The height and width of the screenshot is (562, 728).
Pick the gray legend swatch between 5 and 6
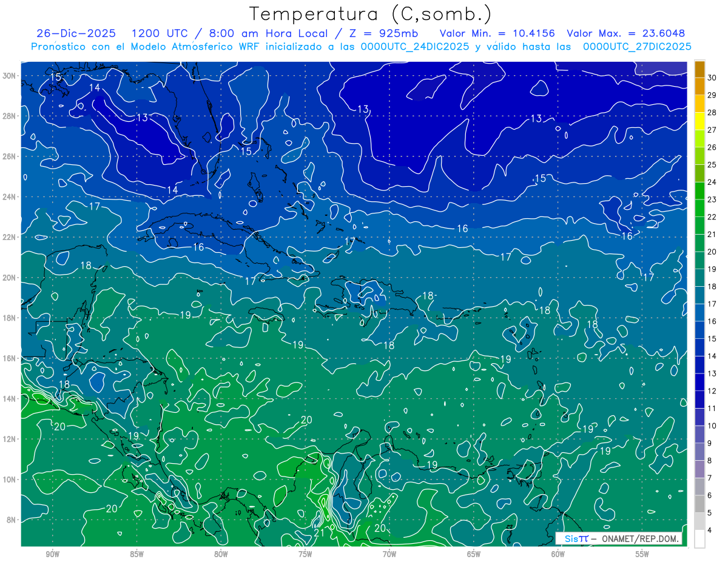tap(700, 504)
